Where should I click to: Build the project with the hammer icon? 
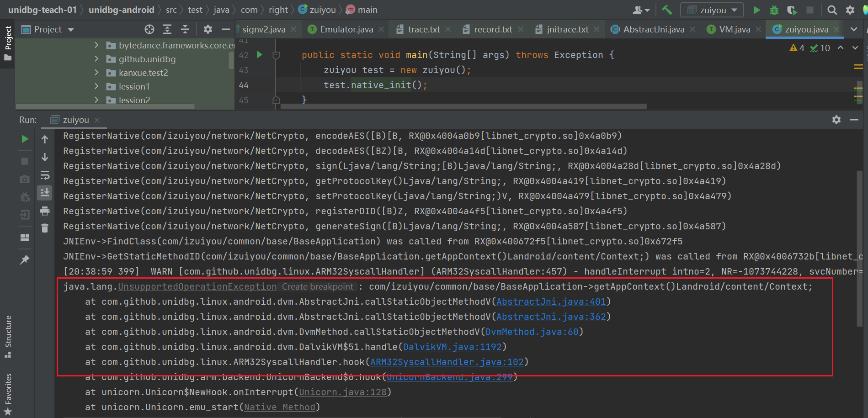[x=667, y=10]
